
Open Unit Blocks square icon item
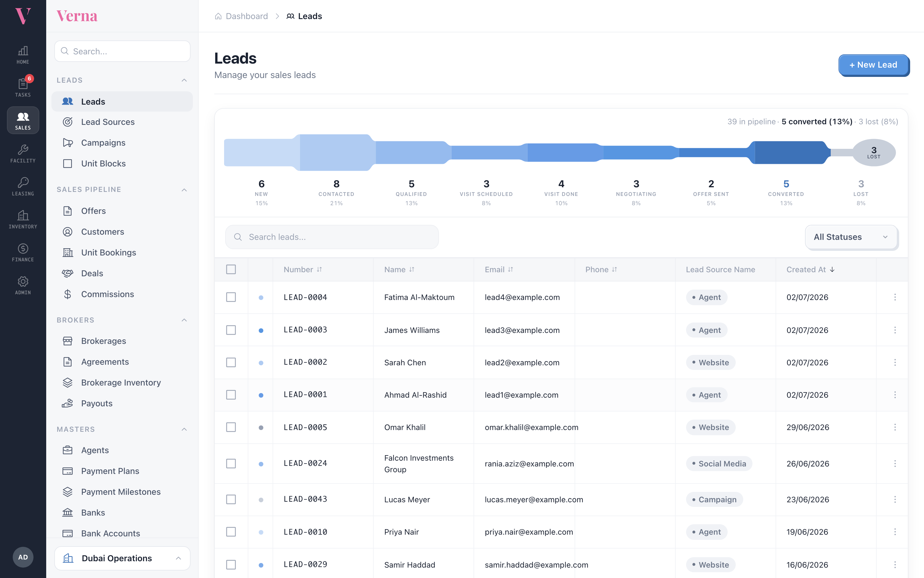(122, 164)
